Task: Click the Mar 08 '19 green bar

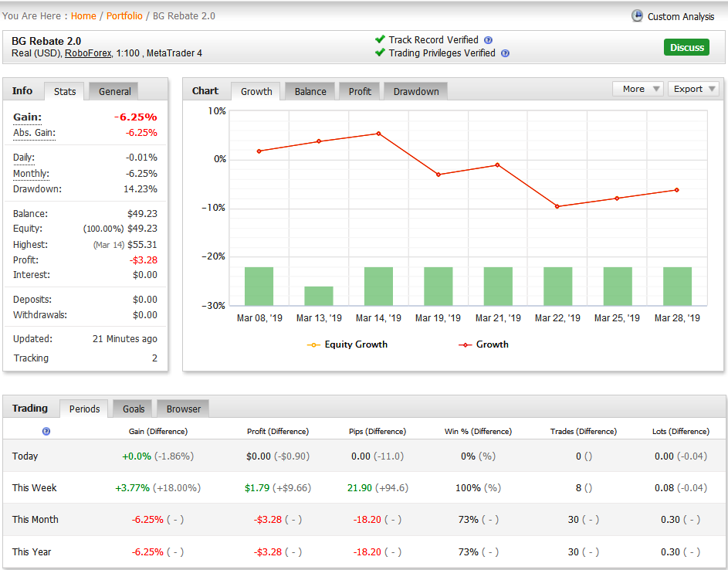Action: 259,287
